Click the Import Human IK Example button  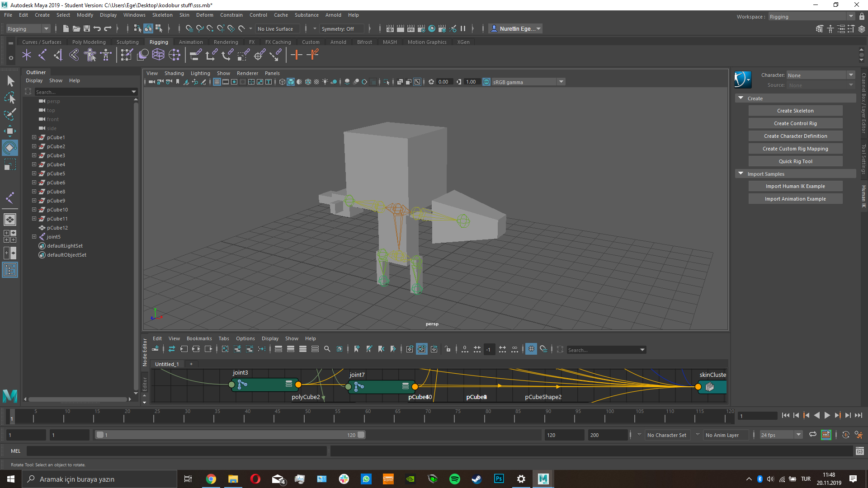(795, 186)
